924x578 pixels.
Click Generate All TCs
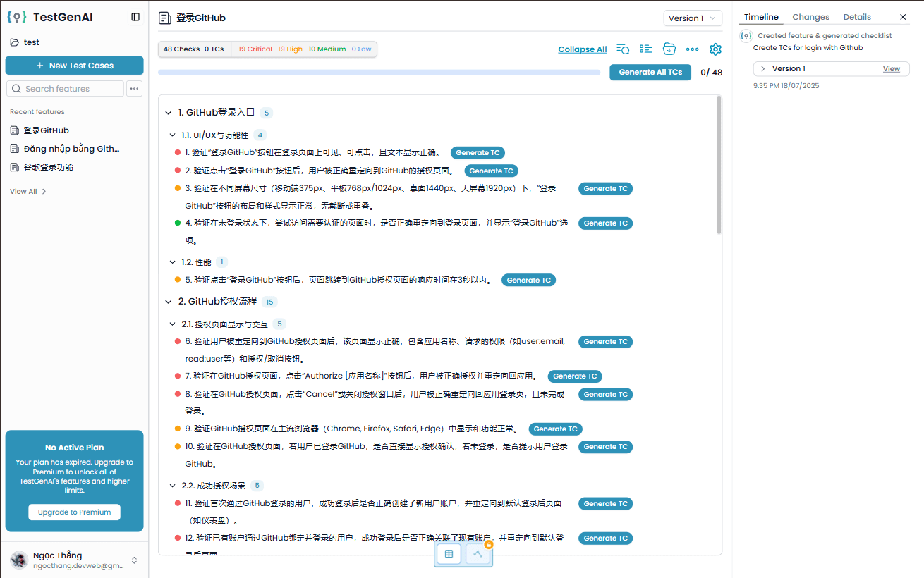point(650,72)
